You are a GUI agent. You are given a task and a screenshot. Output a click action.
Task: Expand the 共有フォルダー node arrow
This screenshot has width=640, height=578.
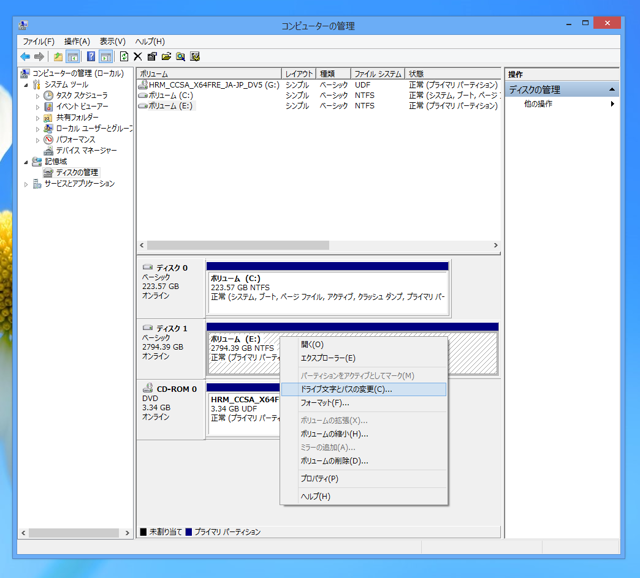(x=38, y=118)
